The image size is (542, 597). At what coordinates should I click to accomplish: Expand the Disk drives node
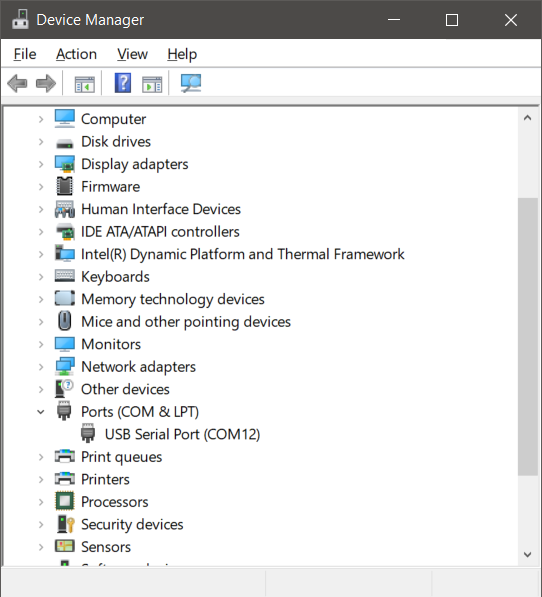(41, 142)
